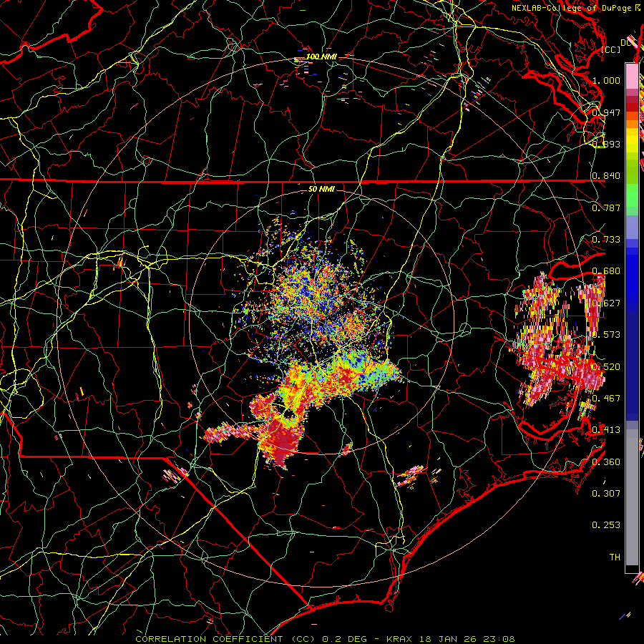The width and height of the screenshot is (644, 644).
Task: Click the 100 NMI range ring label
Action: click(x=321, y=57)
